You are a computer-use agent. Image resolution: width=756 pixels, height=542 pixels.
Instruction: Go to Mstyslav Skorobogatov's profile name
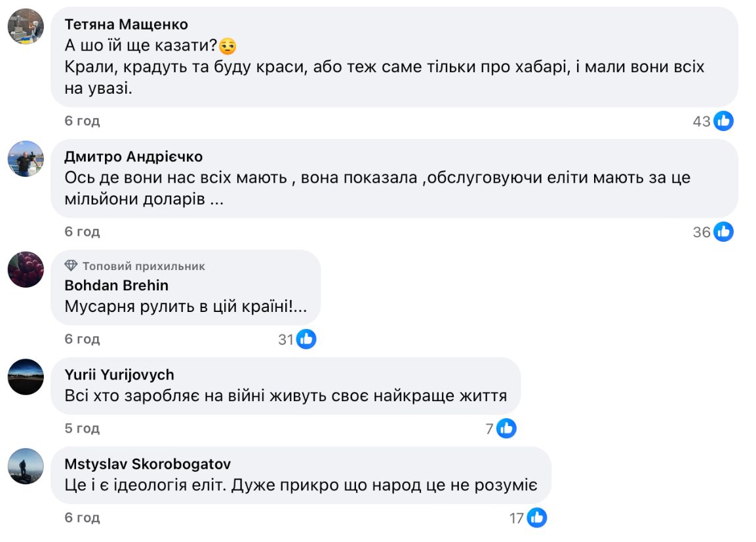(x=148, y=464)
